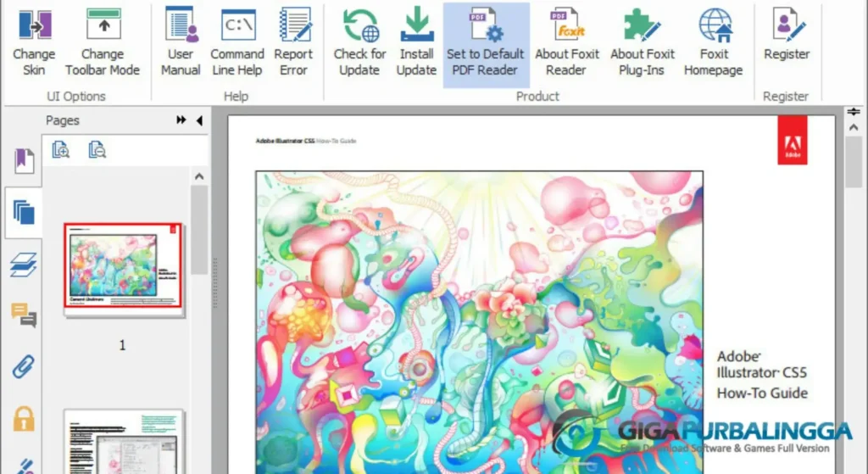Screen dimensions: 868x474
Task: Click the page number 1 label
Action: click(x=122, y=345)
